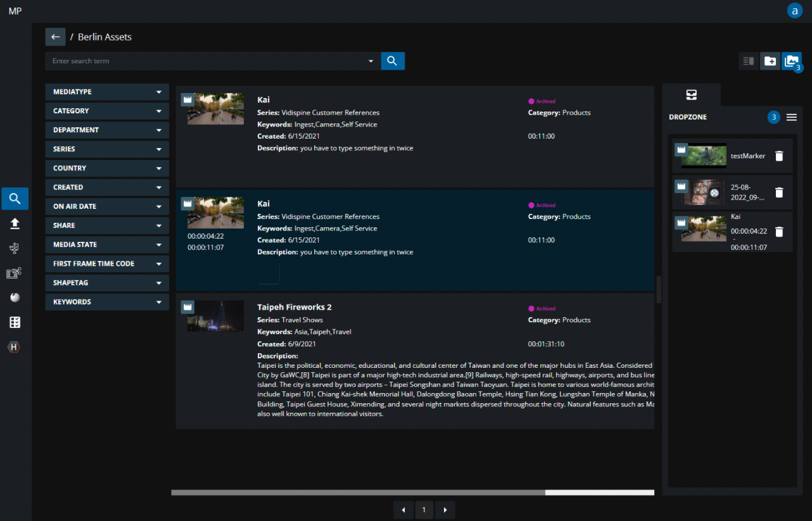Remove Kai clip from the dropzone

(x=779, y=232)
